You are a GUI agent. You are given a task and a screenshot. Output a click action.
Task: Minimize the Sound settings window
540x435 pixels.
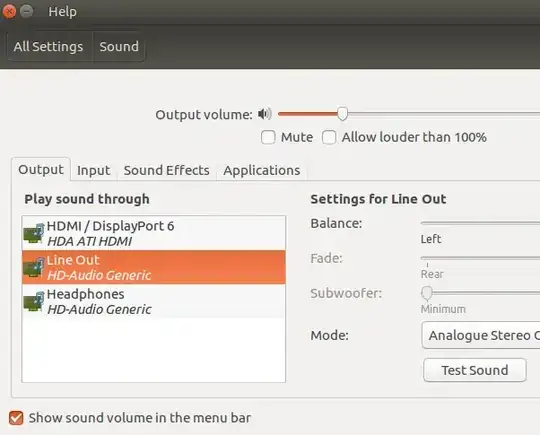[26, 11]
